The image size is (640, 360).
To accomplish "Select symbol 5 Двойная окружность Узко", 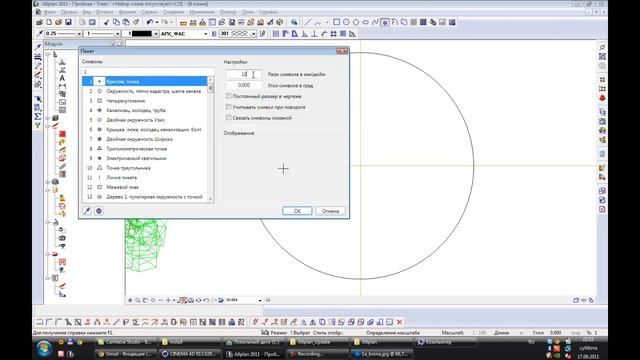I will 145,120.
